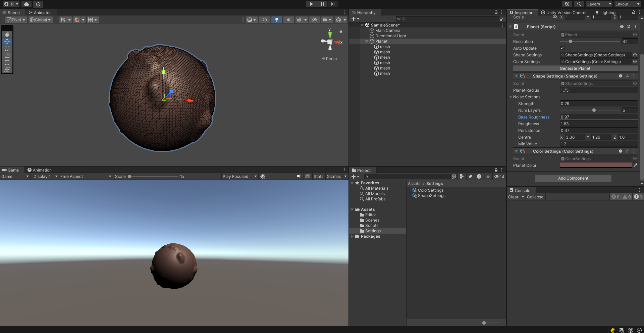644x333 pixels.
Task: Select the Hand view tool
Action: [x=7, y=34]
